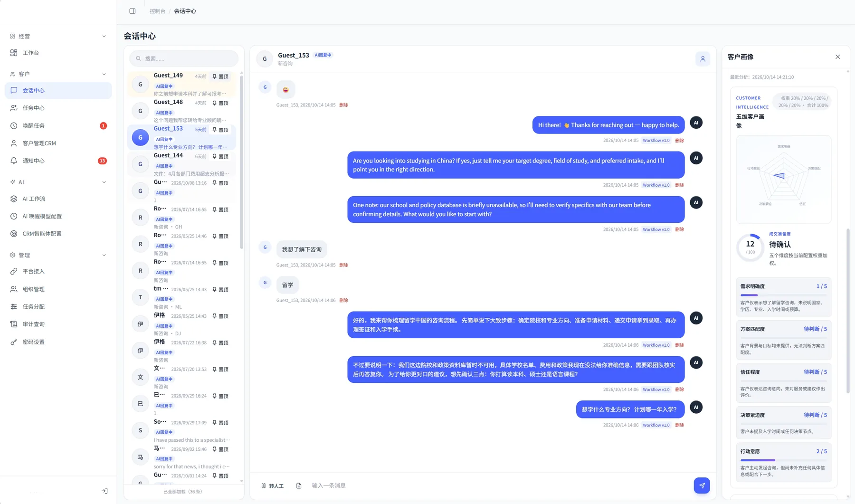Click 控制台 breadcrumb link

point(157,11)
